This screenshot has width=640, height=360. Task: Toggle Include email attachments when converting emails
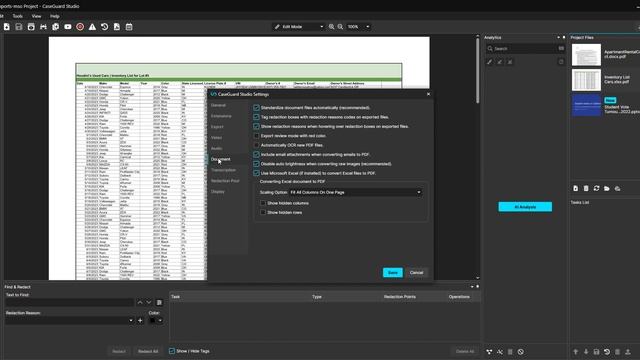pos(256,155)
